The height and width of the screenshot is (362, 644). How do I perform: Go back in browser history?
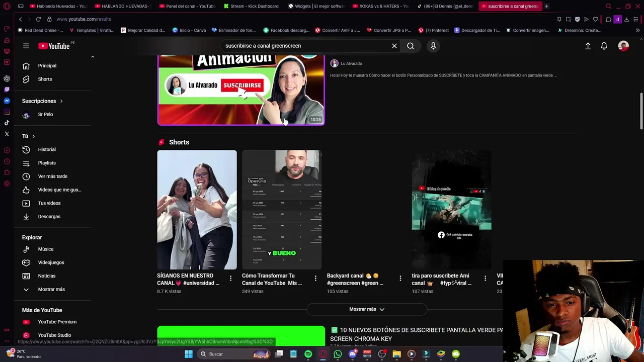[20, 19]
